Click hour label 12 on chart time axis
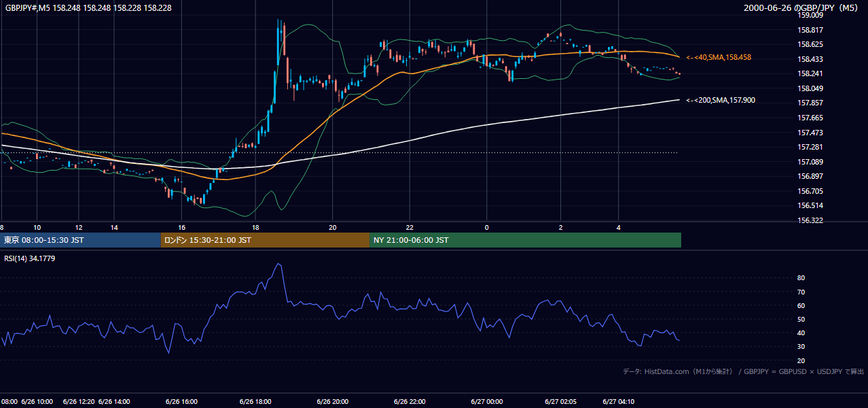 79,227
